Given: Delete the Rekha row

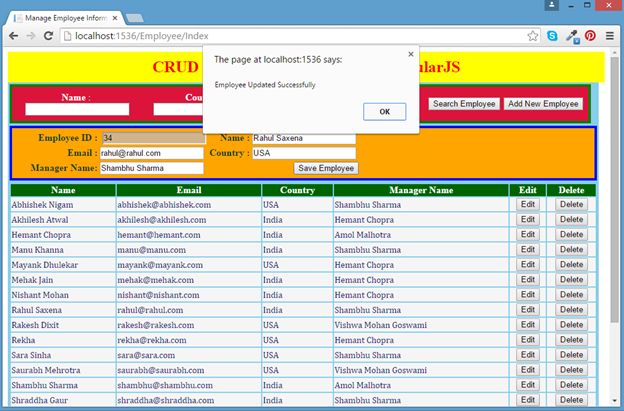Looking at the screenshot, I should click(x=571, y=340).
